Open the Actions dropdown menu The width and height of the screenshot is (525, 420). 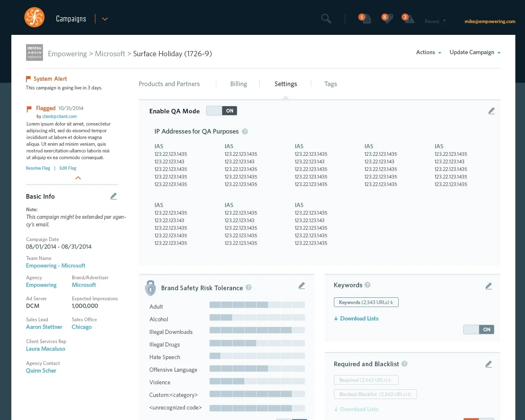click(429, 52)
